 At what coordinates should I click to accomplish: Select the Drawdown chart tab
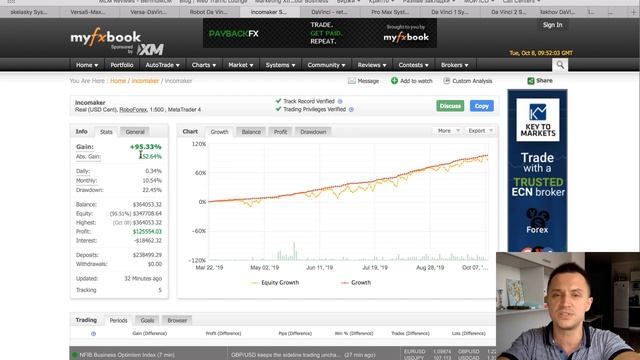pyautogui.click(x=313, y=132)
